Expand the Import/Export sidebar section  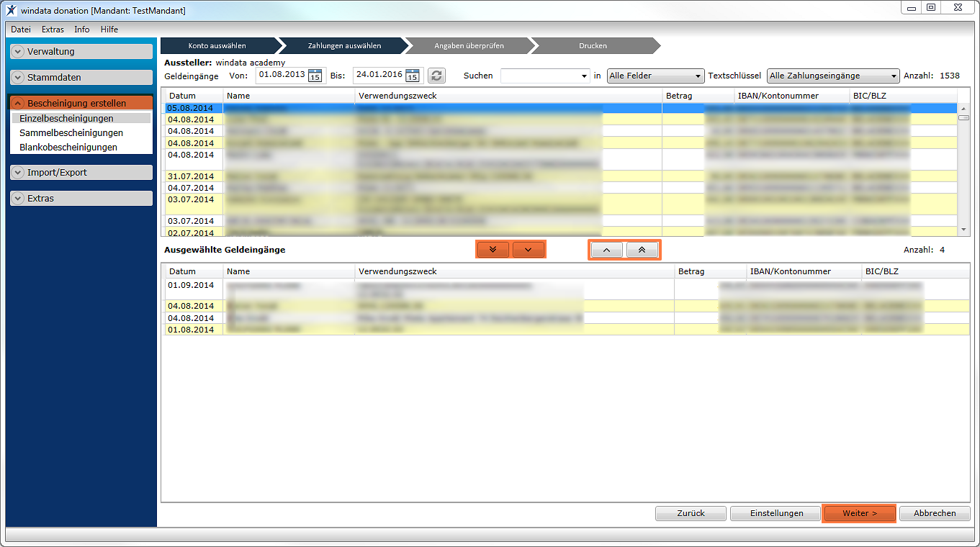[x=81, y=172]
